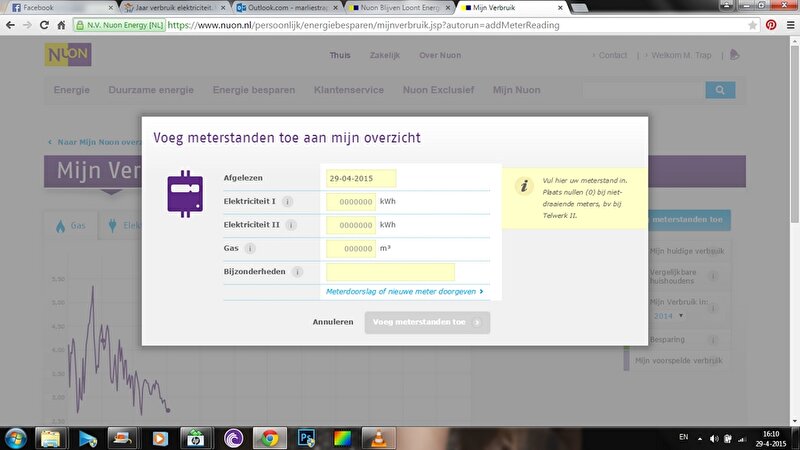The image size is (800, 450).
Task: Click the info icon next to Bijzonderheden
Action: pyautogui.click(x=297, y=272)
